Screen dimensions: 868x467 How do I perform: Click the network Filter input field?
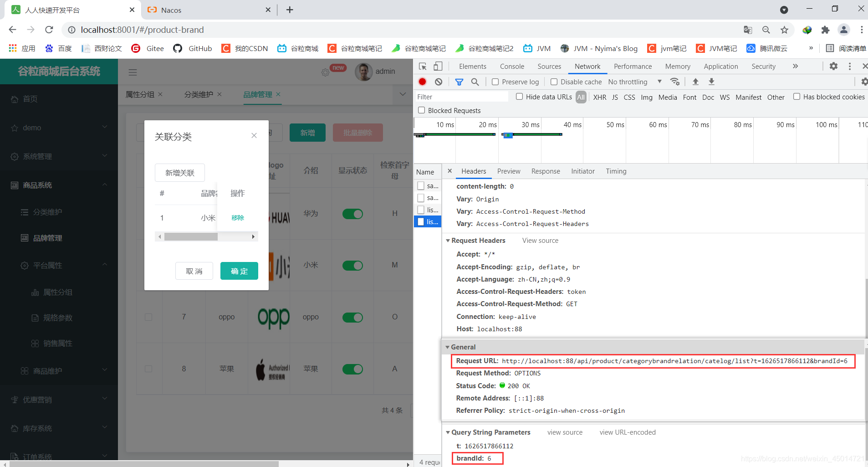pos(461,97)
